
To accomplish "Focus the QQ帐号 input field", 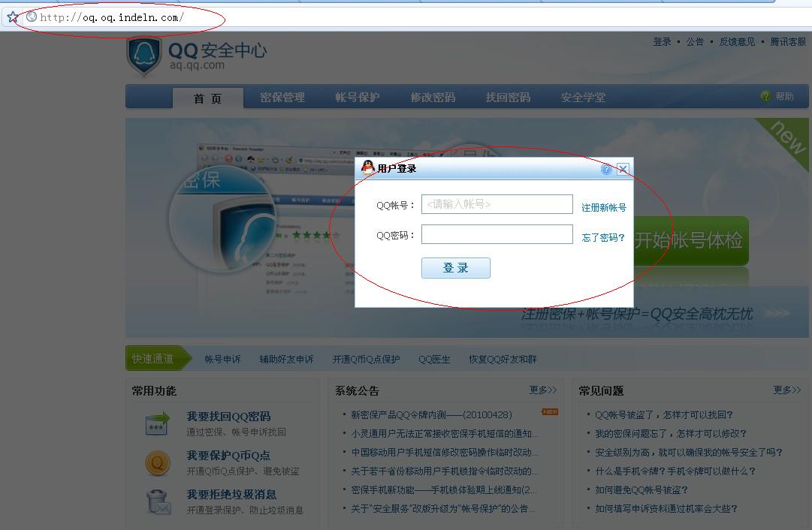I will coord(497,204).
